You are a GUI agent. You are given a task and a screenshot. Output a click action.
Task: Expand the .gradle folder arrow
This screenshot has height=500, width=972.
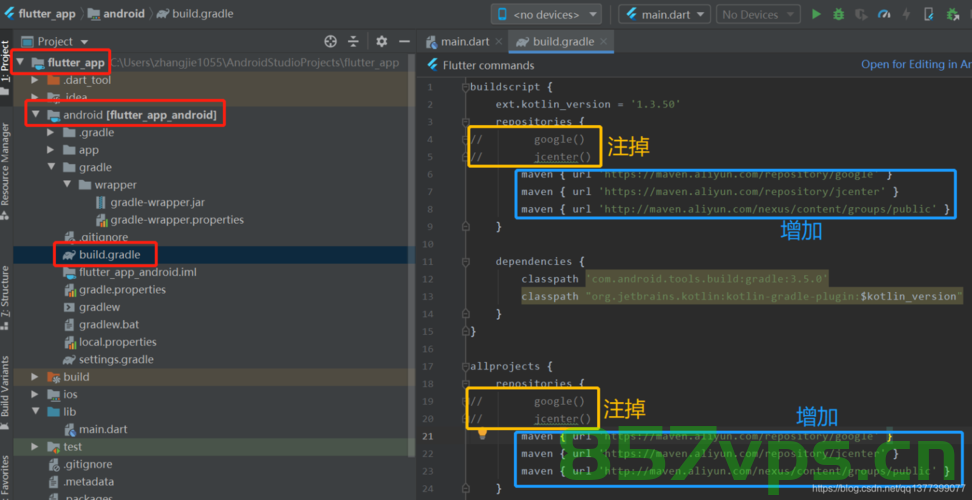tap(51, 133)
